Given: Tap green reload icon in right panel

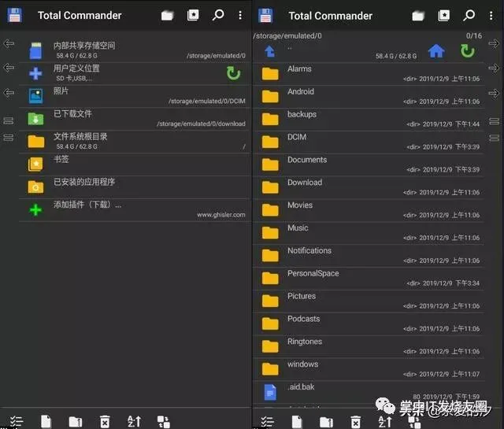Looking at the screenshot, I should click(x=467, y=51).
